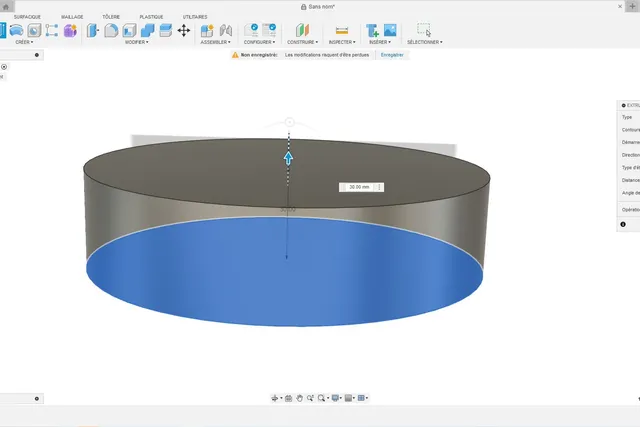Open the Display Settings dropdown in navigation bar
640x427 pixels.
[x=337, y=398]
